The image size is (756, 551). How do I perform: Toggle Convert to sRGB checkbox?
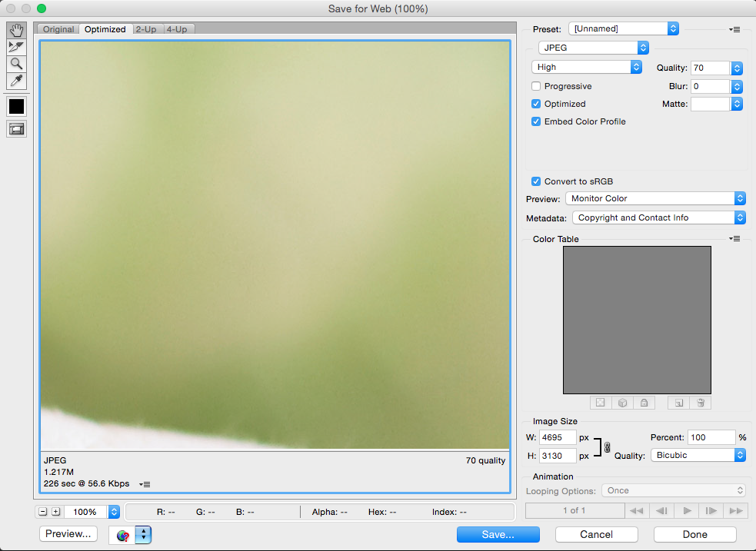pyautogui.click(x=536, y=181)
